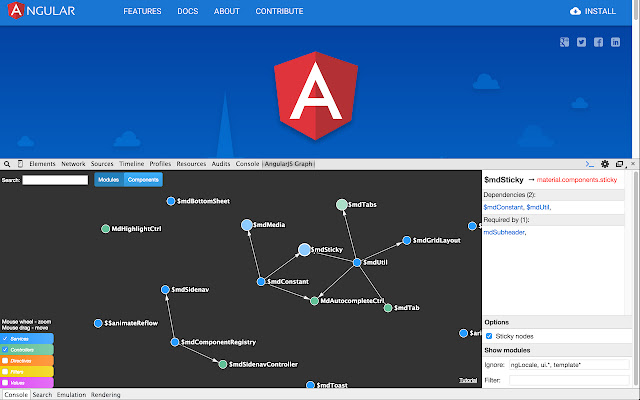The width and height of the screenshot is (640, 400).
Task: Click the show console drawer icon
Action: pyautogui.click(x=590, y=163)
